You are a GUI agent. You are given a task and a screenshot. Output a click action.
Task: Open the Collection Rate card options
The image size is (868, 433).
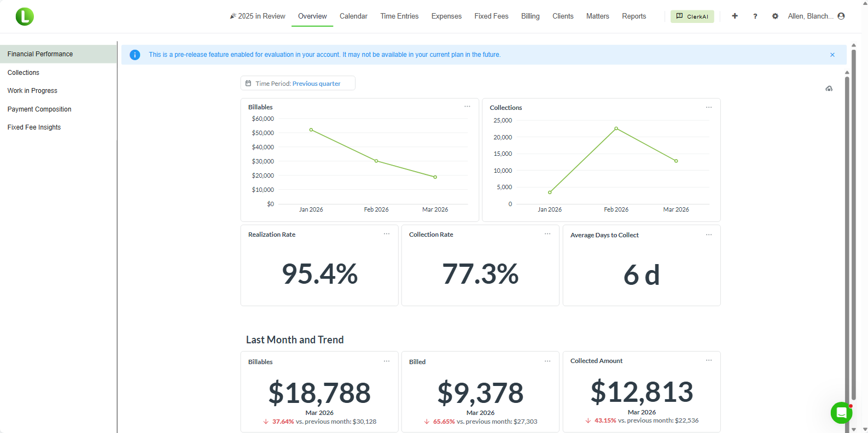[x=547, y=234]
